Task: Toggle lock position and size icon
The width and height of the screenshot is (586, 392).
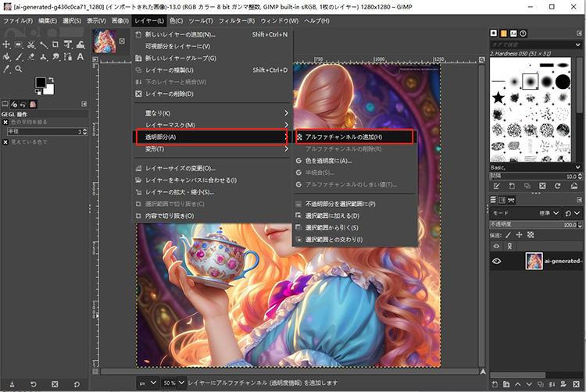Action: coord(519,235)
